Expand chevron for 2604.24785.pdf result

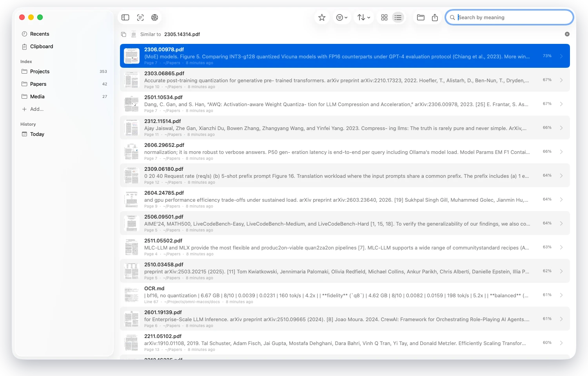pyautogui.click(x=561, y=199)
